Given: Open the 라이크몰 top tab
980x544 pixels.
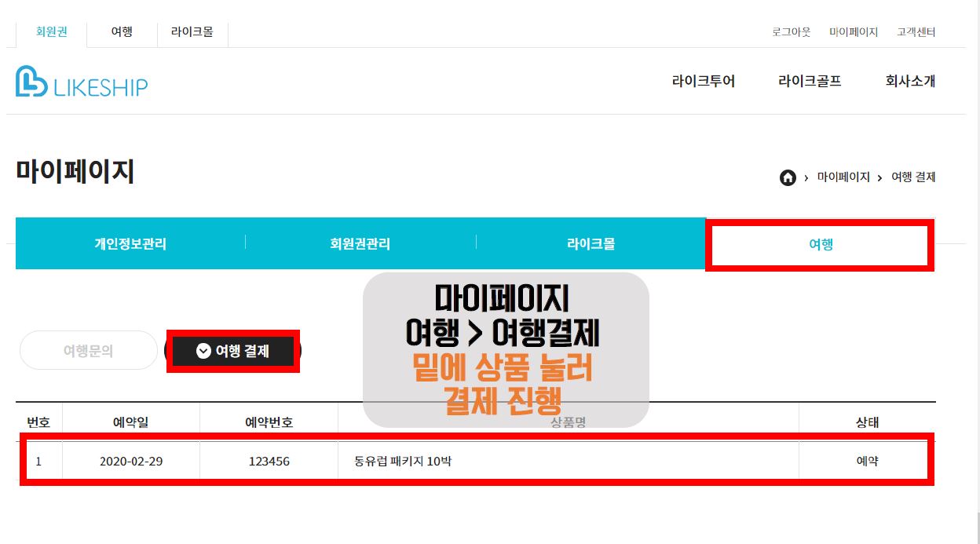Looking at the screenshot, I should pos(192,32).
